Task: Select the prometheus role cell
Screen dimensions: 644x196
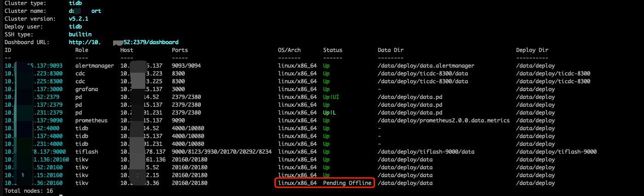Action: (x=91, y=120)
